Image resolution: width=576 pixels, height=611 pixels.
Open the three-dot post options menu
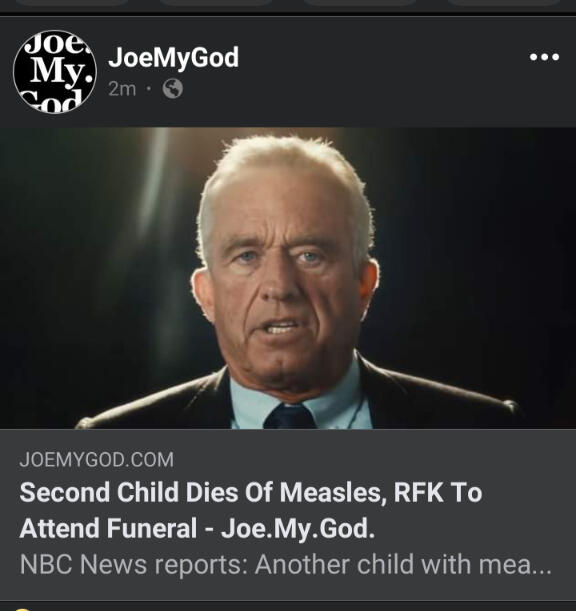click(x=544, y=57)
